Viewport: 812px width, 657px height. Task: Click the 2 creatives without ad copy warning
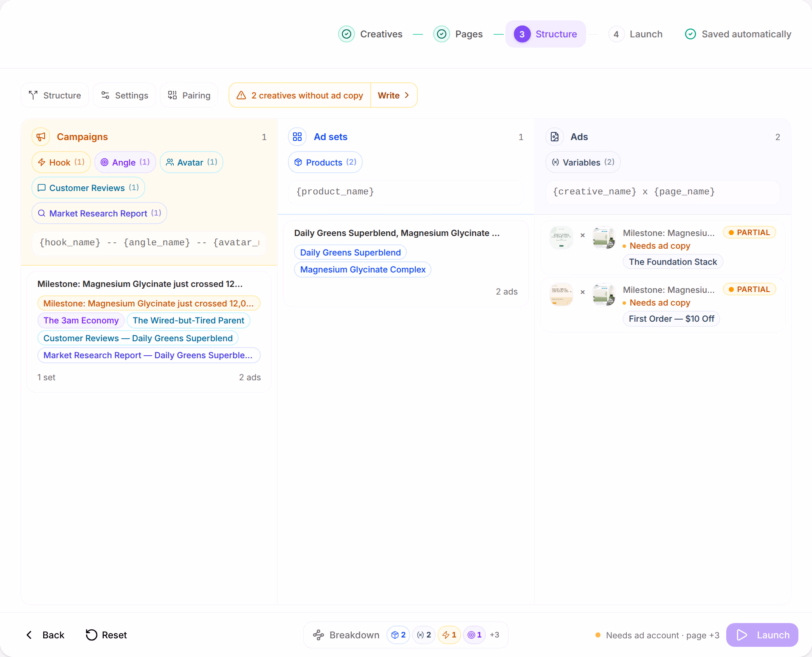click(300, 95)
